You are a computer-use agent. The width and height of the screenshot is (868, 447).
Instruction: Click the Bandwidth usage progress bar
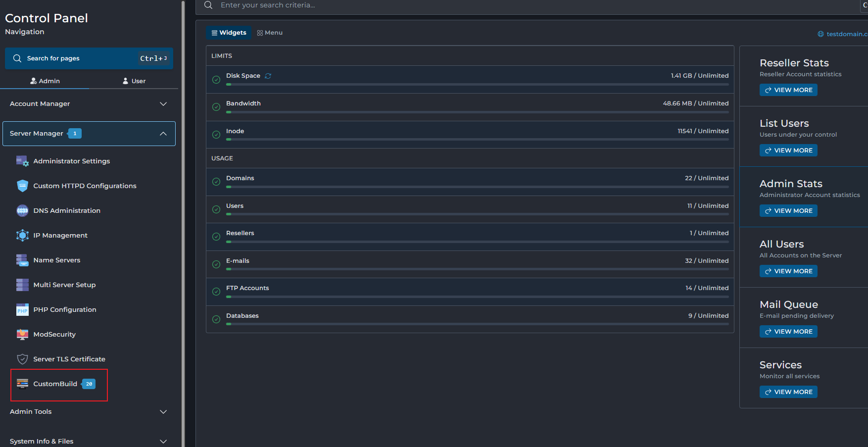[477, 112]
